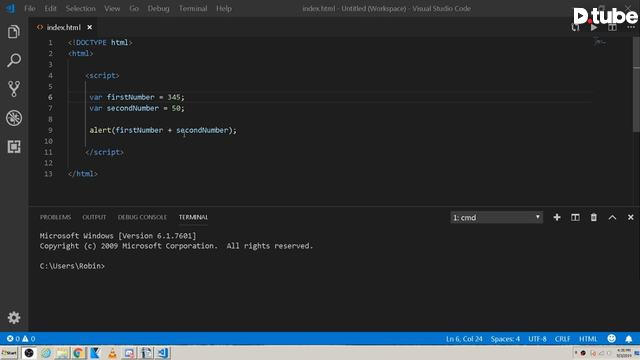Kill the terminal with trash icon
This screenshot has width=640, height=360.
pos(593,218)
